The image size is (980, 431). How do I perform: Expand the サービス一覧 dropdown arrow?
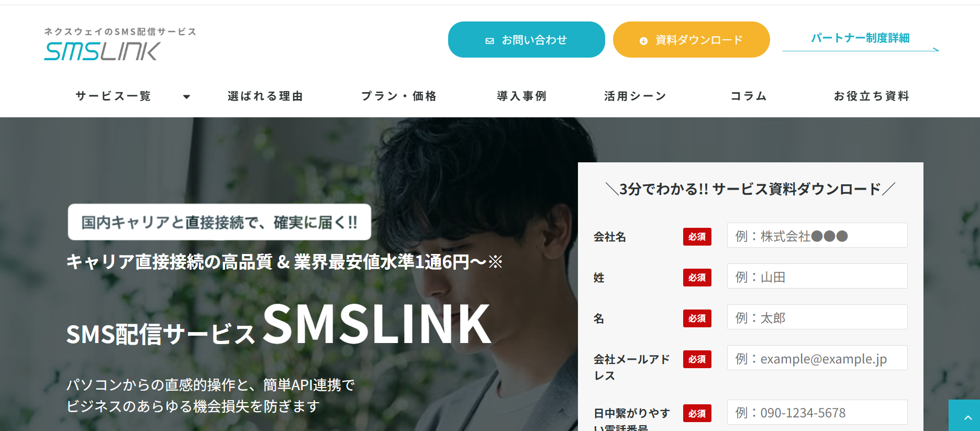pyautogui.click(x=186, y=96)
